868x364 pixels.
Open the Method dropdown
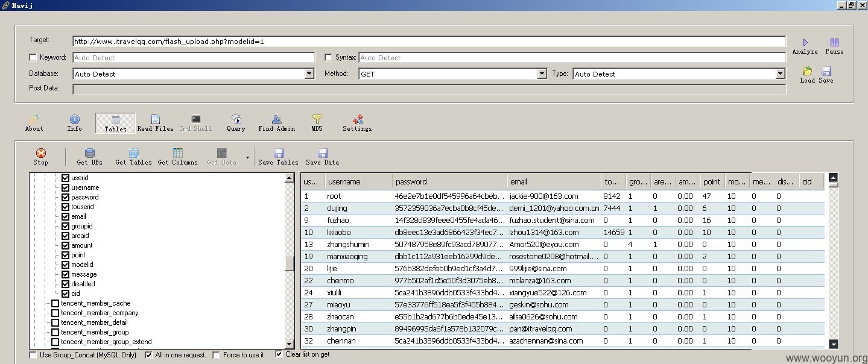coord(542,74)
